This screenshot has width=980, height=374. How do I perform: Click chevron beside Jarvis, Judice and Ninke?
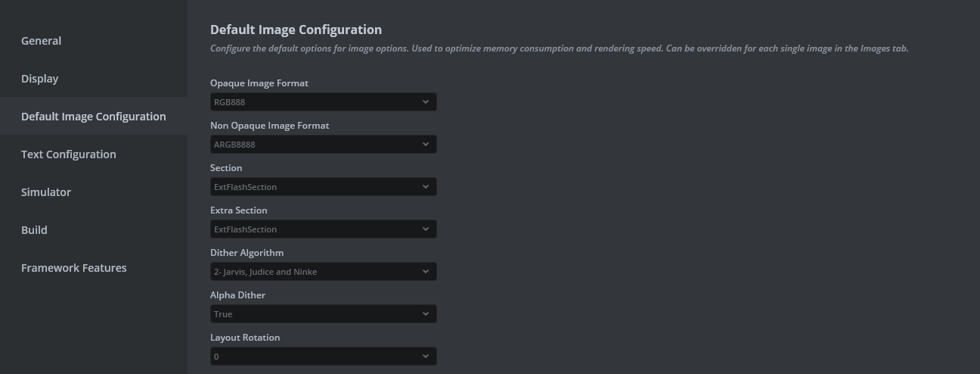click(x=426, y=272)
